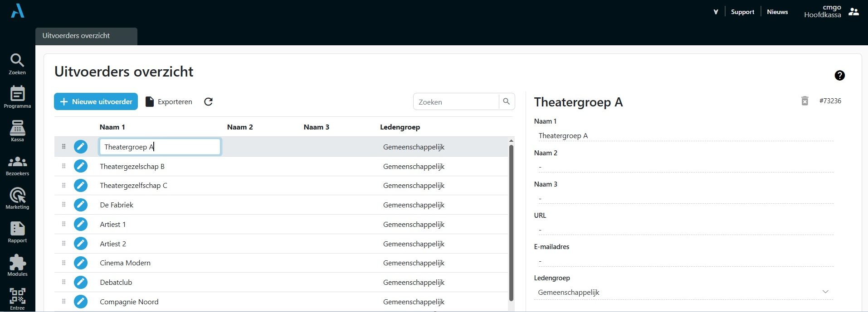Click the Exporteren button

[169, 102]
